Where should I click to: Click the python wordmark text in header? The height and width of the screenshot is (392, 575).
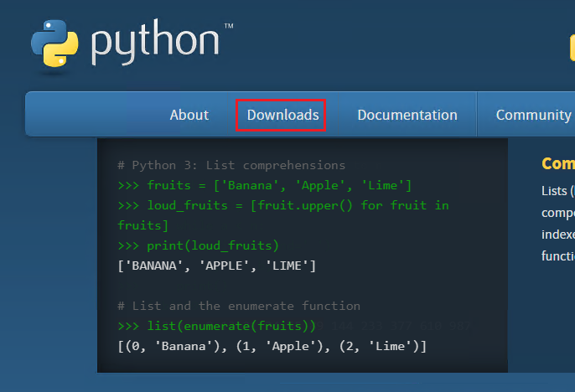155,42
